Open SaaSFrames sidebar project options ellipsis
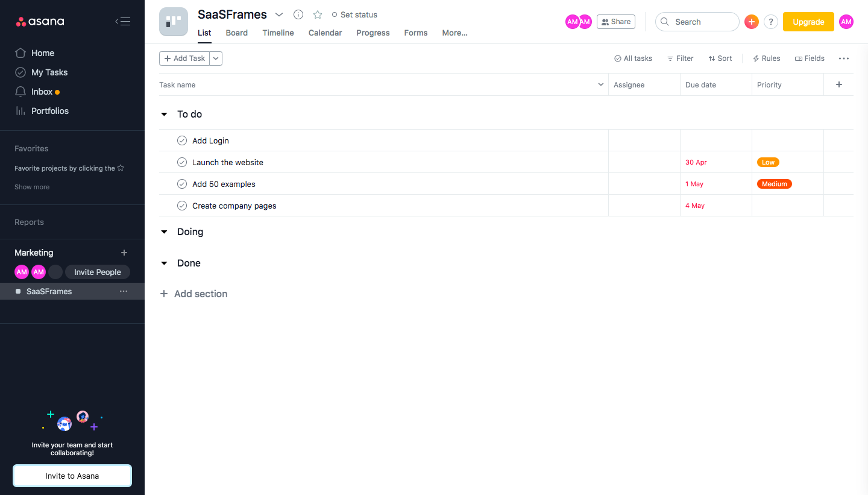Screen dimensions: 868x495 click(124, 291)
